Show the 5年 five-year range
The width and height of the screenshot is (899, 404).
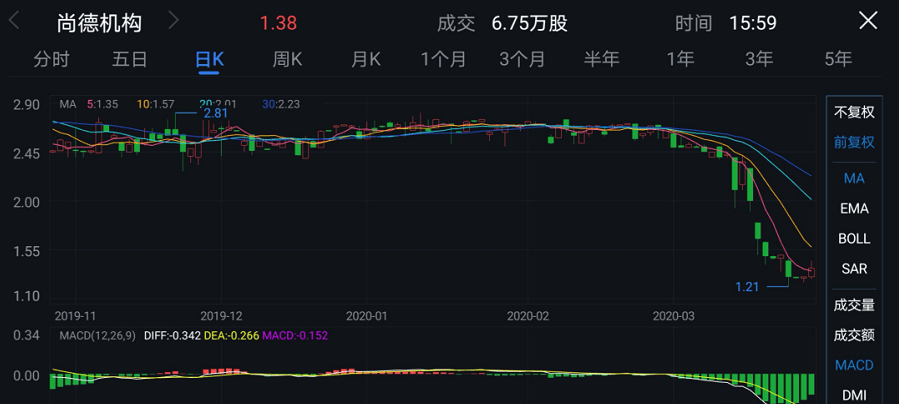click(838, 59)
